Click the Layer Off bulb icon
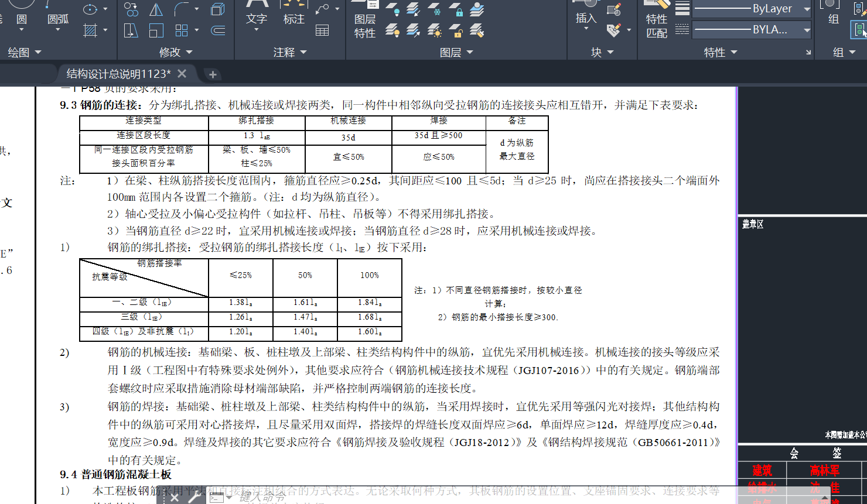867x504 pixels. coord(392,9)
